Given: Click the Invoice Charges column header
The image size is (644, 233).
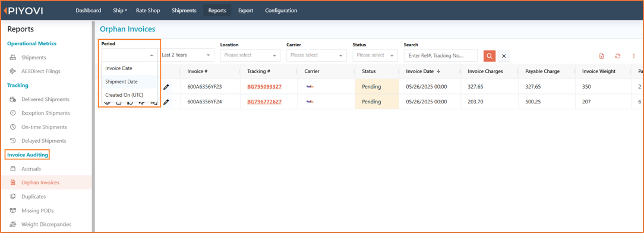Looking at the screenshot, I should (x=485, y=71).
